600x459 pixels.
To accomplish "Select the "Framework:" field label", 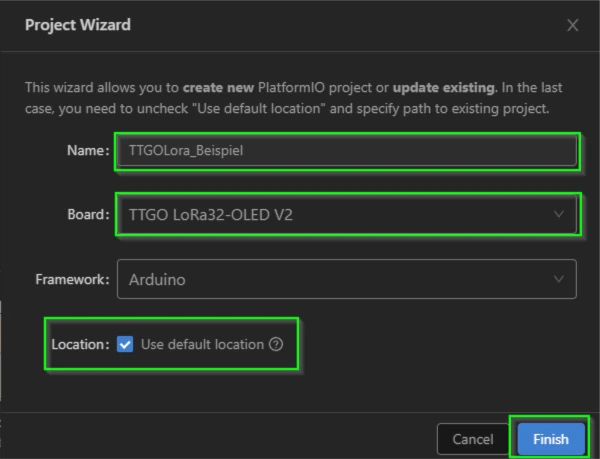I will pyautogui.click(x=72, y=279).
